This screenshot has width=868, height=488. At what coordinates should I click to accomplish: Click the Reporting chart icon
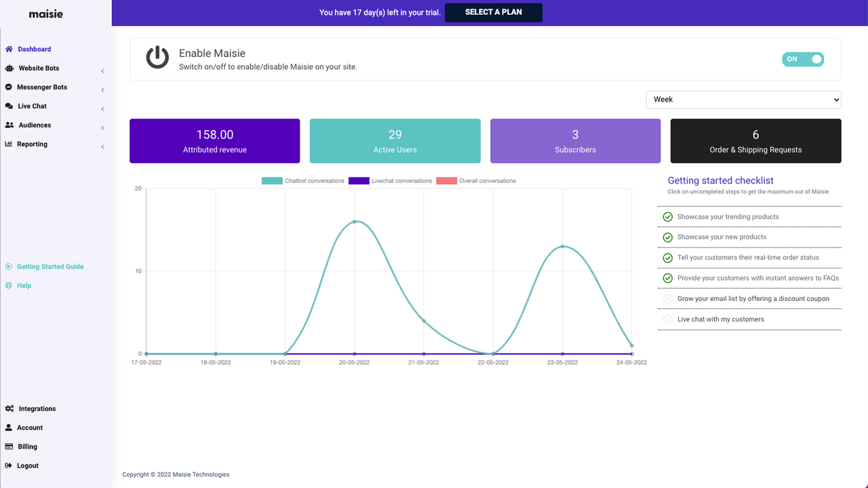tap(8, 144)
